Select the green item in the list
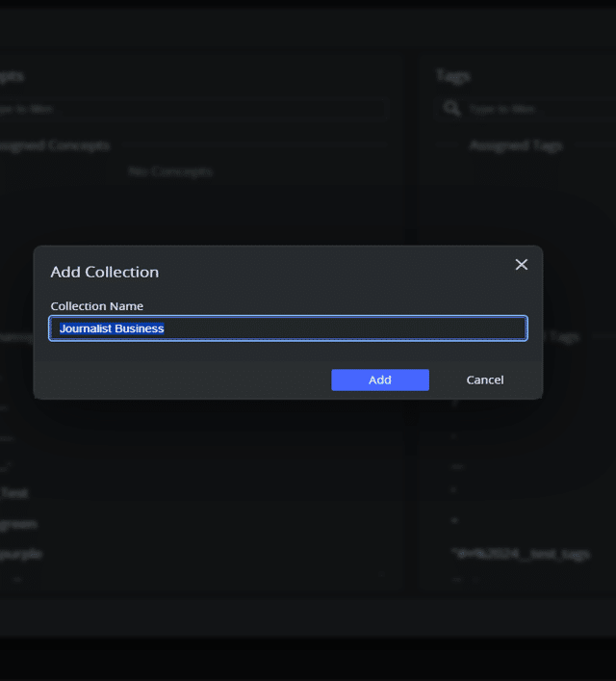 18,523
